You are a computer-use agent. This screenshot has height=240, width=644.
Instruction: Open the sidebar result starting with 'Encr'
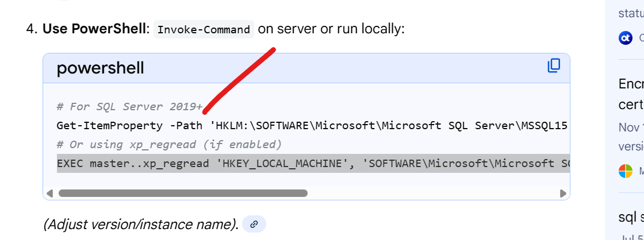(631, 94)
